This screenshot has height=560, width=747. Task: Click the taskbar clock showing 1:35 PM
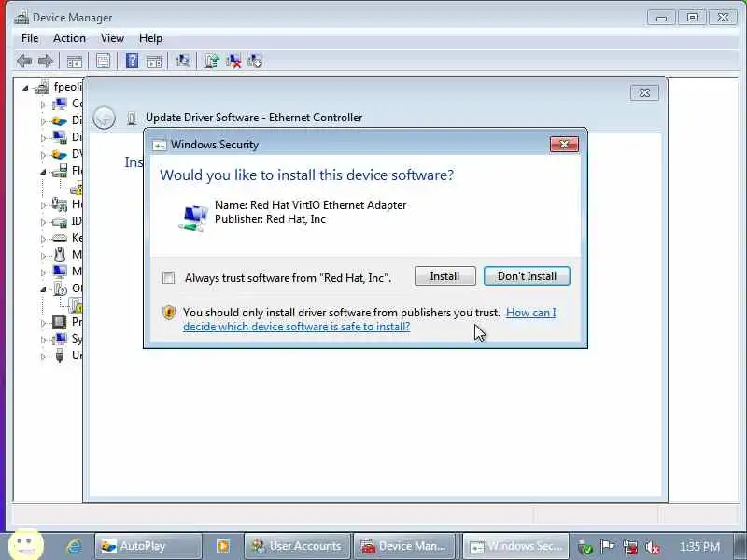tap(699, 546)
